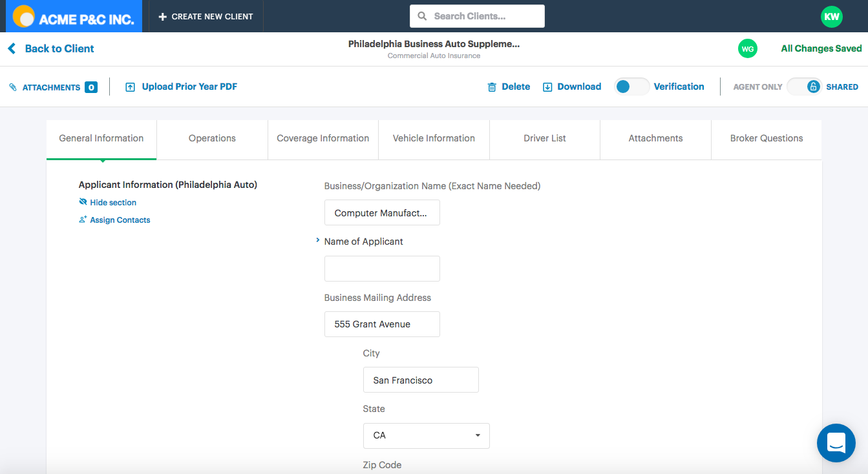Focus the Search Clients field
This screenshot has width=868, height=474.
click(485, 16)
